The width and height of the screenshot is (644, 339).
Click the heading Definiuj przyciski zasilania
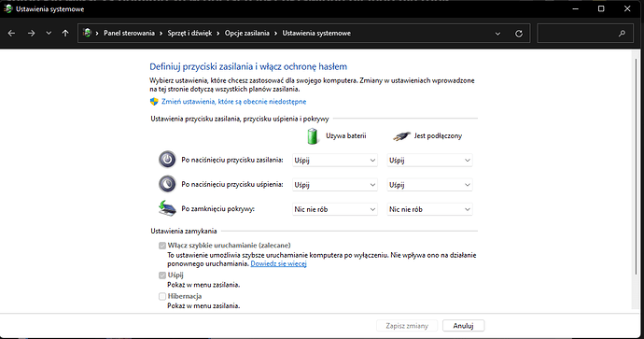(248, 66)
